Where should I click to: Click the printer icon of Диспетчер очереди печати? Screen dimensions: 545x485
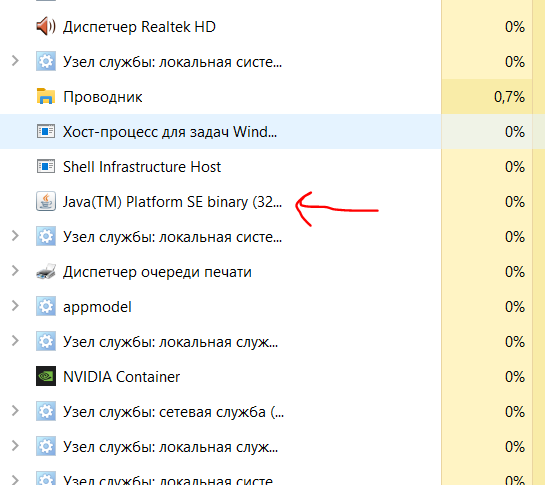tap(46, 272)
